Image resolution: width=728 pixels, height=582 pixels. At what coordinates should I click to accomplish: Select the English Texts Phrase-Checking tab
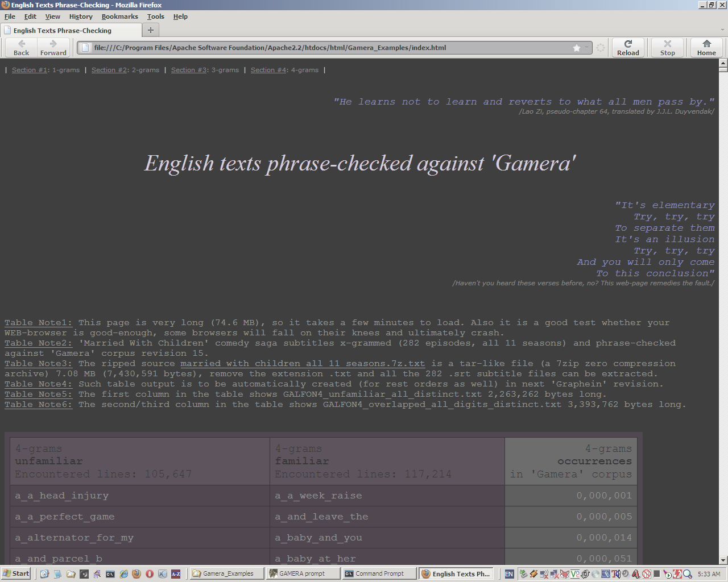pos(71,30)
